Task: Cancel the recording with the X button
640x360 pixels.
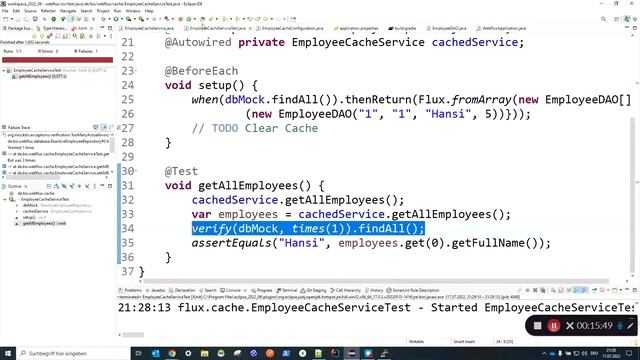Action: 570,326
